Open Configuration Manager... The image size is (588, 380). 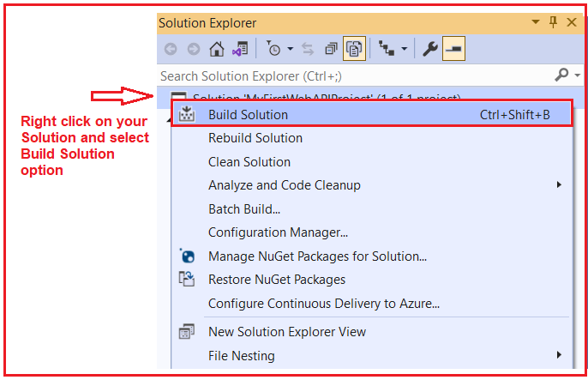372,232
